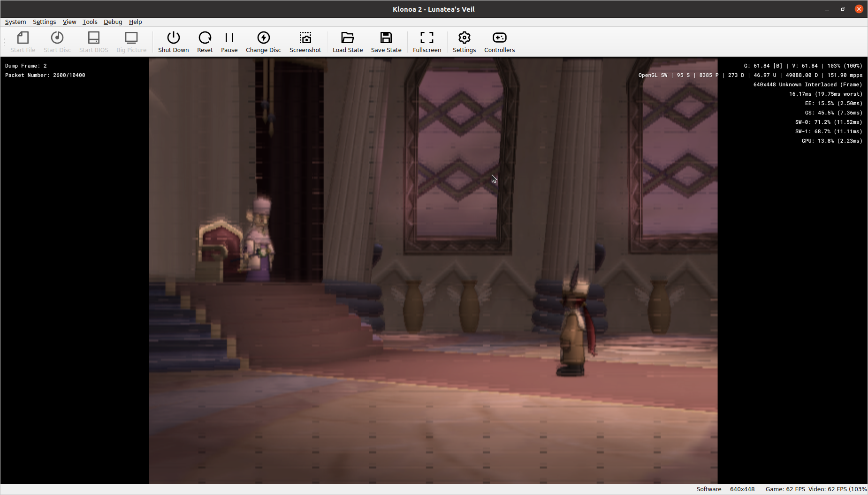Switch to Fullscreen mode
This screenshot has width=868, height=495.
[427, 42]
